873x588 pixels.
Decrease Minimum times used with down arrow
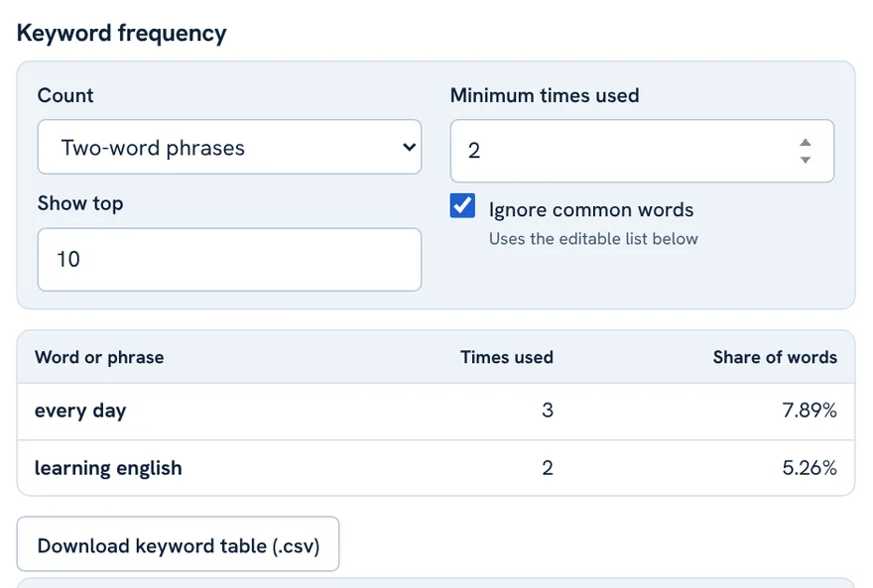(x=806, y=160)
